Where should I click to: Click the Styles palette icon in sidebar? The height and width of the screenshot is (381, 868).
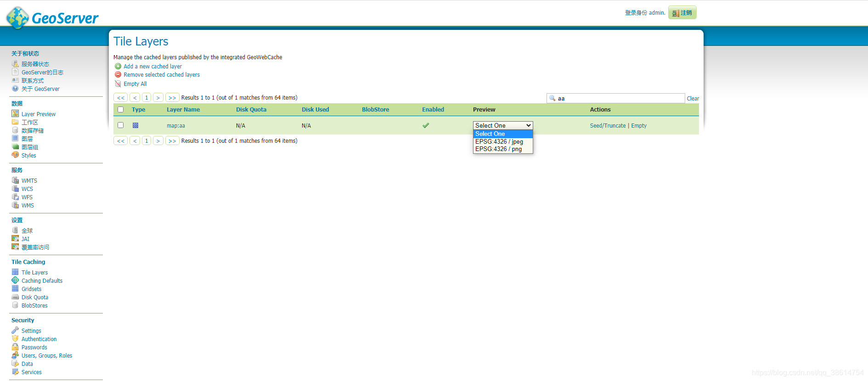click(x=15, y=155)
